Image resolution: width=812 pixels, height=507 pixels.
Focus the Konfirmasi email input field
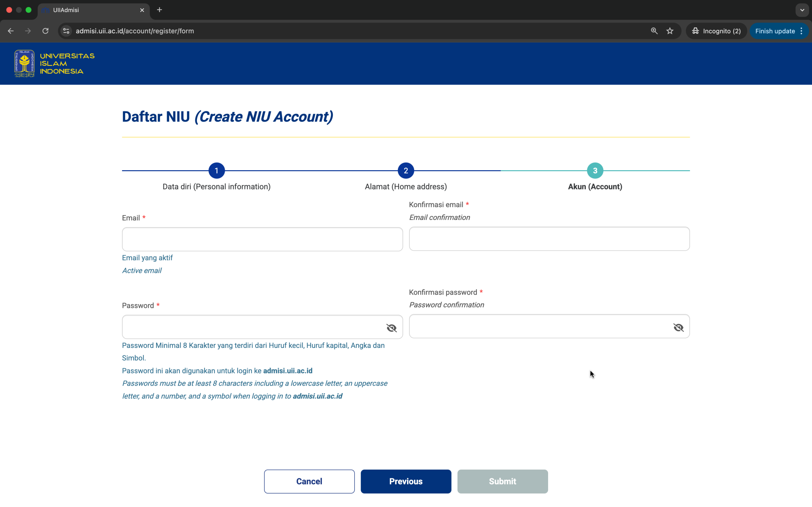[x=549, y=239]
